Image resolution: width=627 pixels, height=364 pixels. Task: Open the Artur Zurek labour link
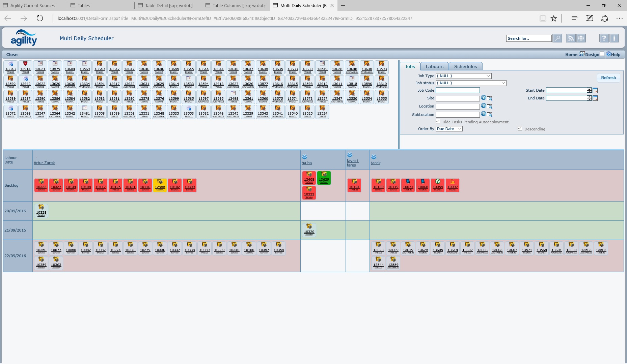(44, 163)
